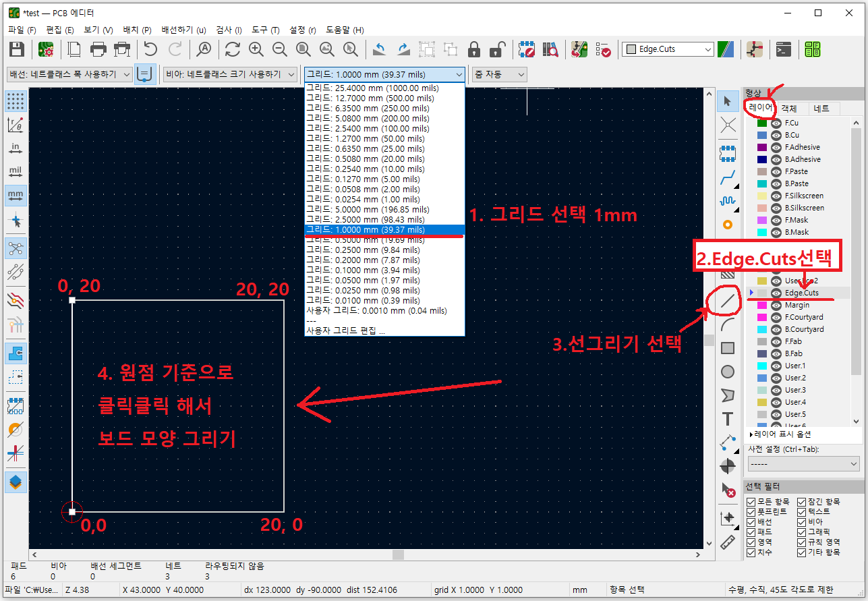This screenshot has width=868, height=601.
Task: Switch to the 객체 tab
Action: coord(789,109)
